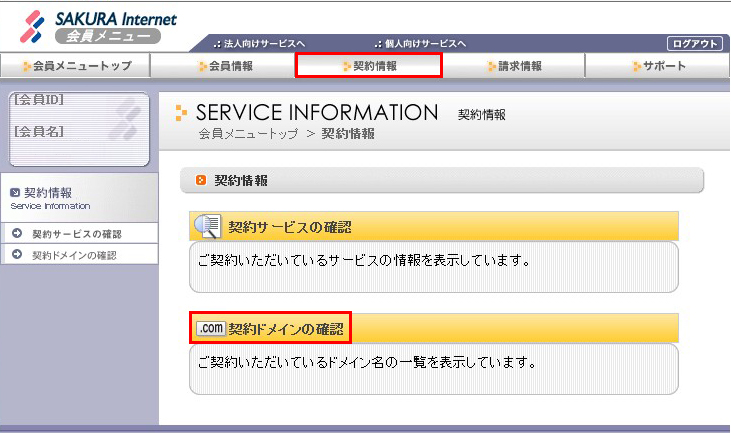Open the サポート tab
The image size is (731, 433).
[x=658, y=66]
